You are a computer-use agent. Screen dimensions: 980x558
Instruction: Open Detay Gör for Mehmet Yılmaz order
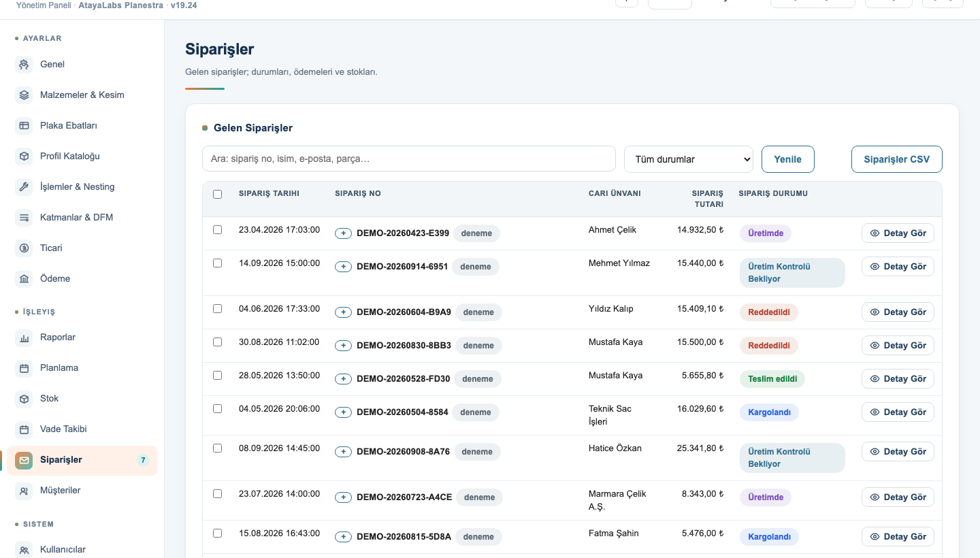(898, 267)
